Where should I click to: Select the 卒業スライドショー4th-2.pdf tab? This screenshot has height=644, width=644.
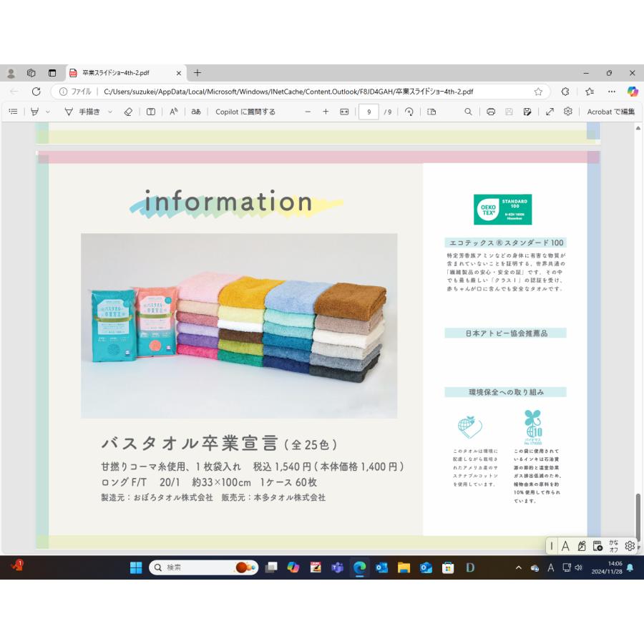(118, 73)
